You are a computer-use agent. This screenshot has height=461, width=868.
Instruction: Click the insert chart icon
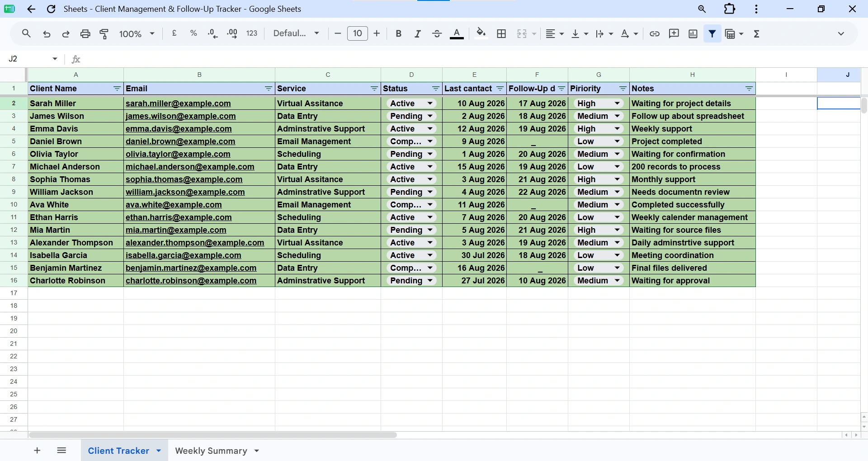click(x=693, y=33)
